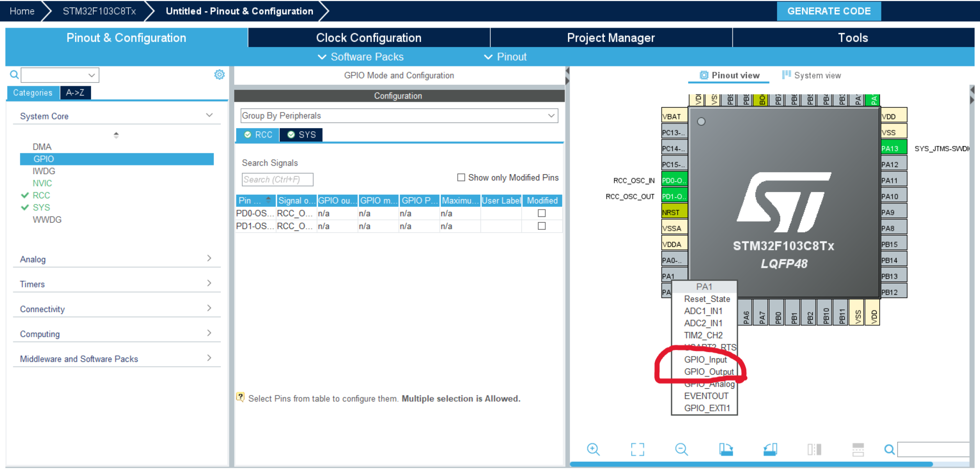
Task: Toggle Modified checkbox for PD0-OSC_IN row
Action: click(542, 213)
